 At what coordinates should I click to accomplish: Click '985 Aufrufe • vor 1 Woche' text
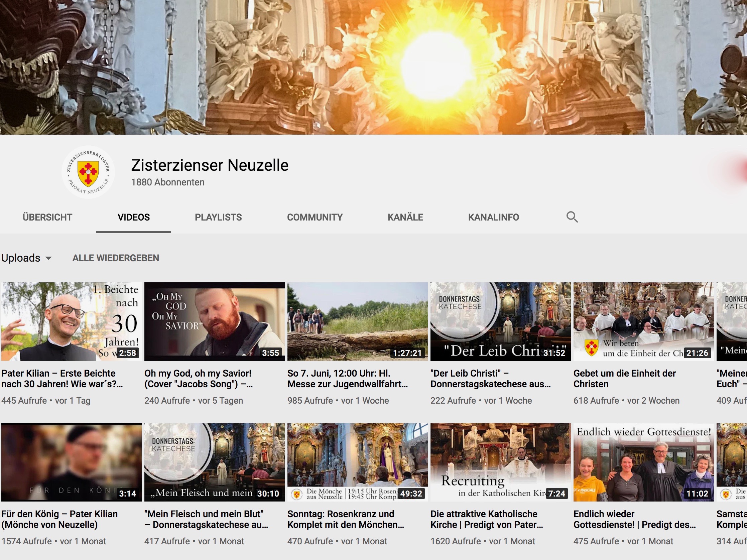coord(338,401)
